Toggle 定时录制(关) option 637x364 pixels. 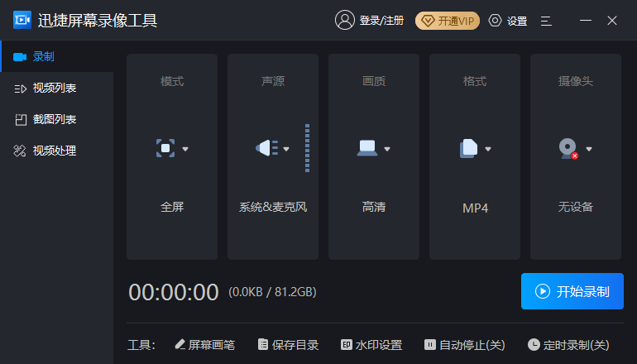[x=569, y=345]
